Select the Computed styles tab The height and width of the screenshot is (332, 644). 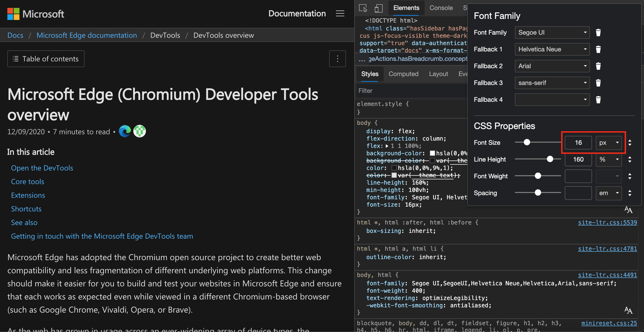403,74
